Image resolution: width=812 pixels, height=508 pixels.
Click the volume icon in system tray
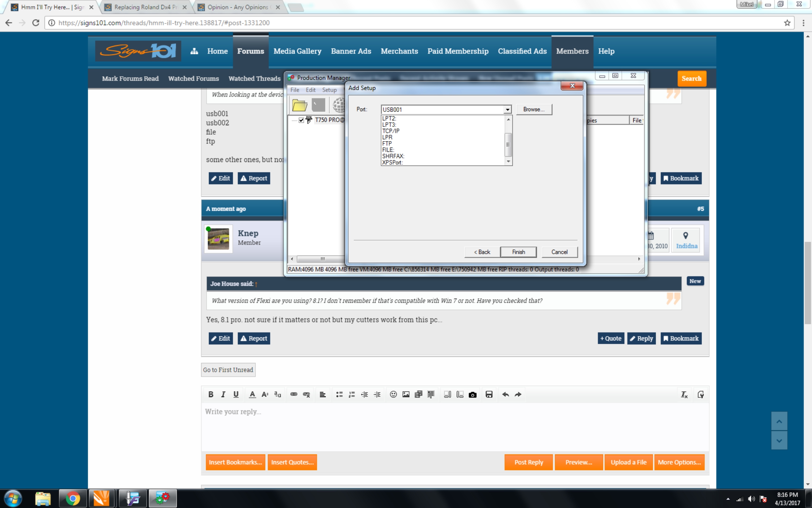[x=751, y=499]
